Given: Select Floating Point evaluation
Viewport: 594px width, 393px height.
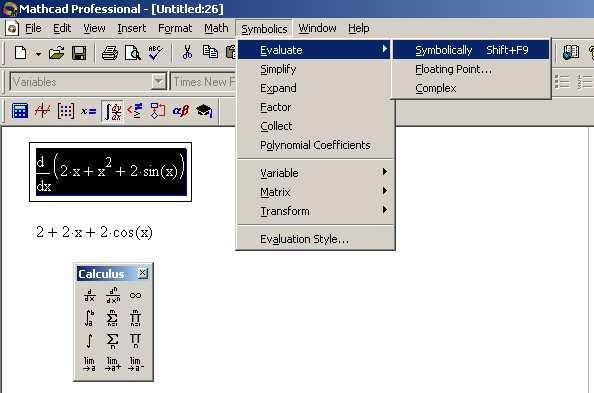Looking at the screenshot, I should (471, 69).
